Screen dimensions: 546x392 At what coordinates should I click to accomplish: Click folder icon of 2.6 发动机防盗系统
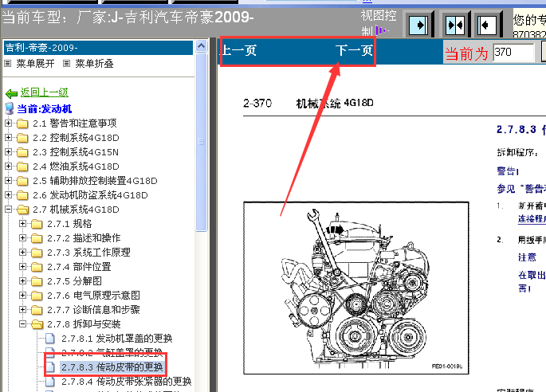click(22, 195)
